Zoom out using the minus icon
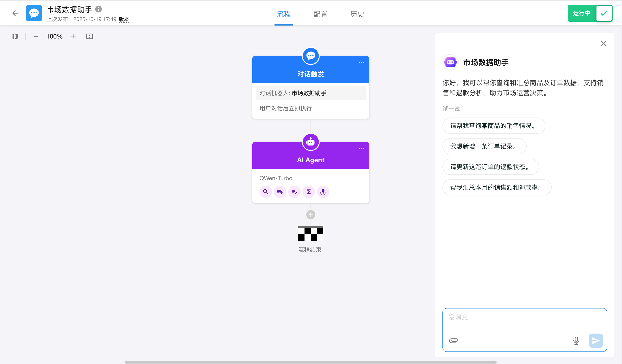This screenshot has height=364, width=622. click(36, 36)
